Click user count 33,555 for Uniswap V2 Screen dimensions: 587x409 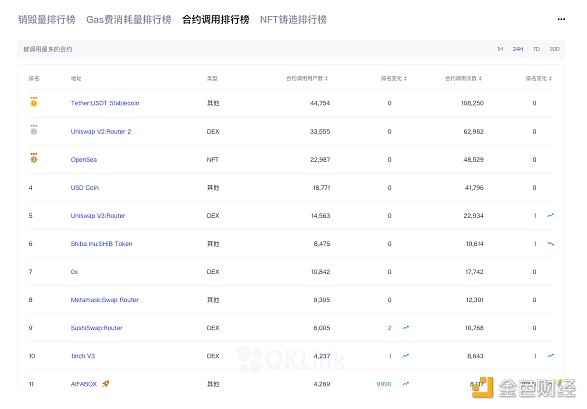click(320, 131)
